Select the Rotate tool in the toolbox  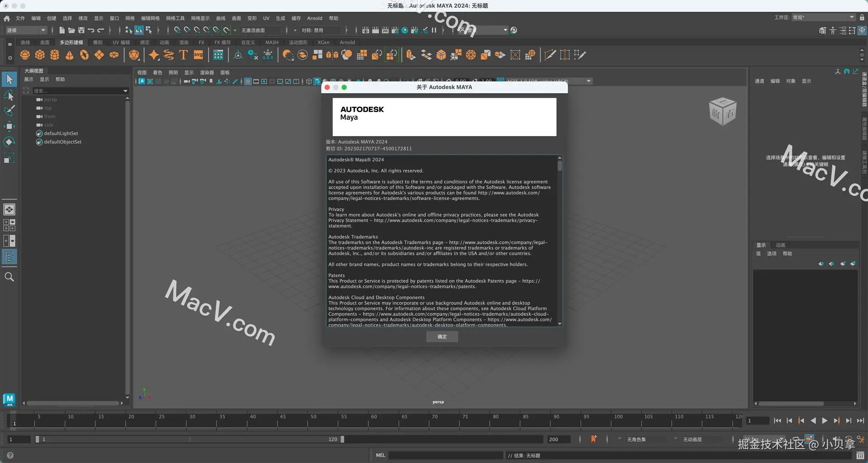(9, 142)
